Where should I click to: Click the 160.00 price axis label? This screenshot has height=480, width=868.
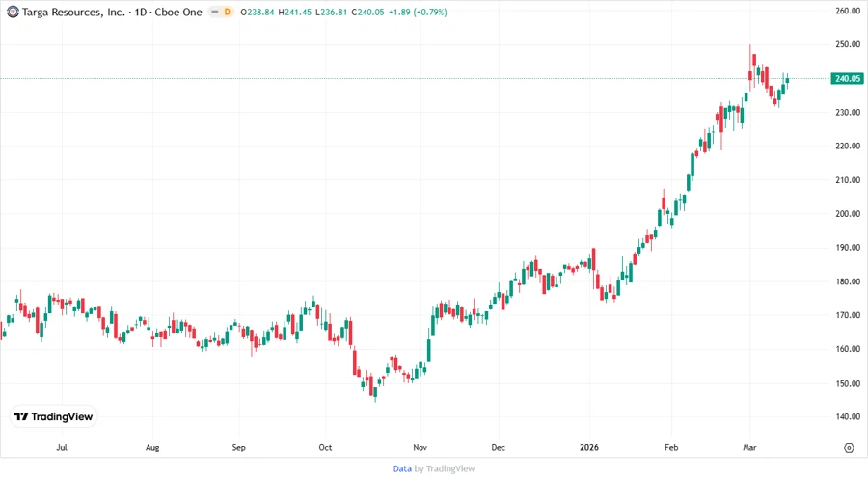[x=848, y=349]
